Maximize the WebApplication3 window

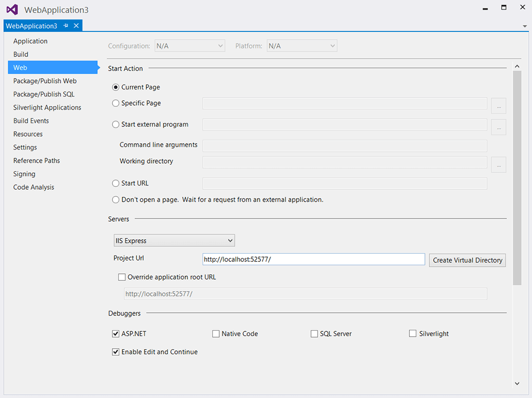(x=504, y=8)
